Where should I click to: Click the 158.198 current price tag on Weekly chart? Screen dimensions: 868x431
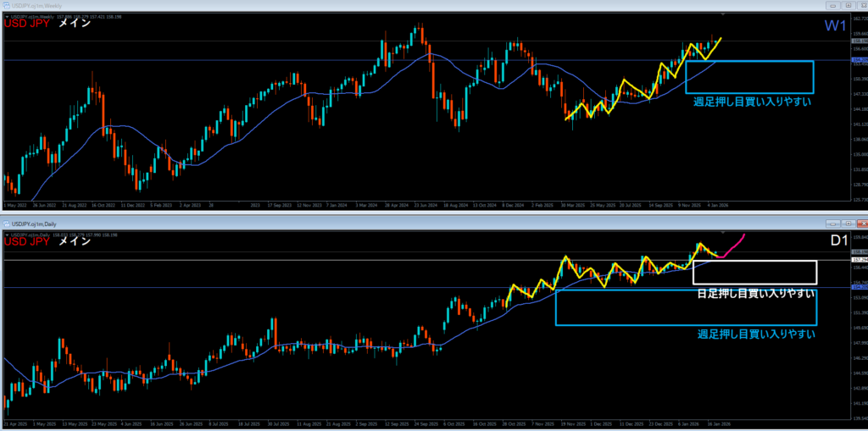(860, 41)
